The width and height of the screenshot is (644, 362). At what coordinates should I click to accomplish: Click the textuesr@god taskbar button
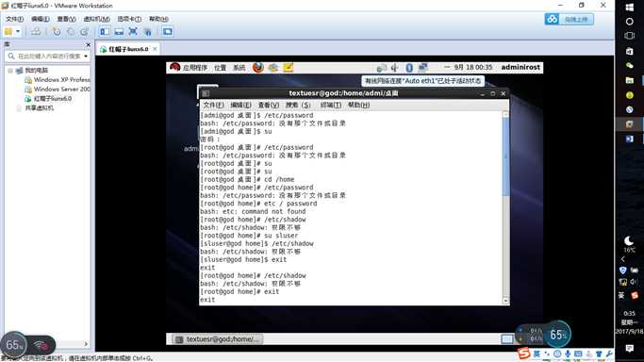(218, 339)
